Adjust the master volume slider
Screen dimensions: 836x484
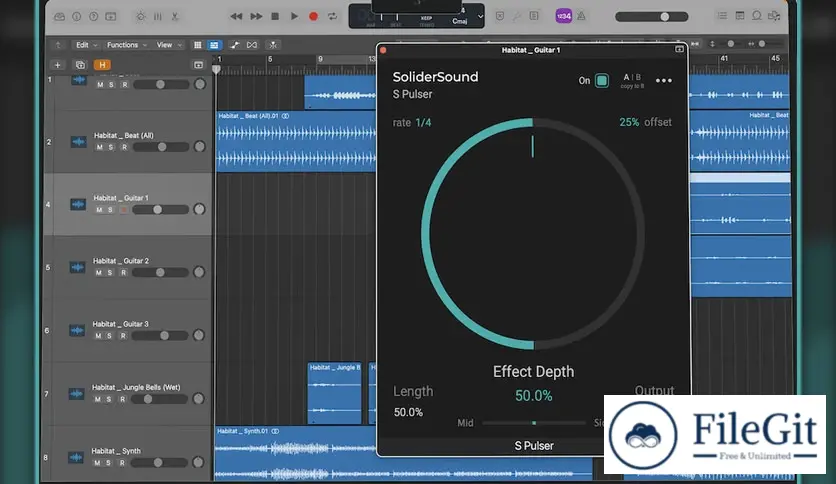click(652, 17)
